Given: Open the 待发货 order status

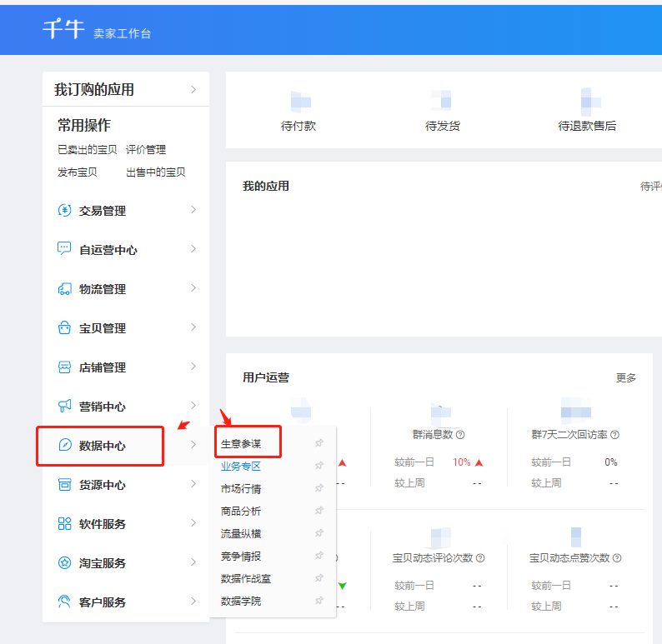Looking at the screenshot, I should pos(443,126).
